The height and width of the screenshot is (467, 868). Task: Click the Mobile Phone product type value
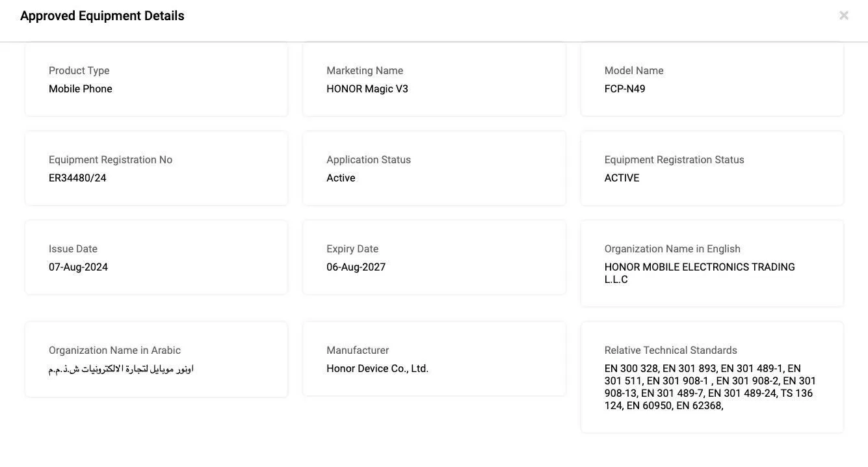[81, 89]
